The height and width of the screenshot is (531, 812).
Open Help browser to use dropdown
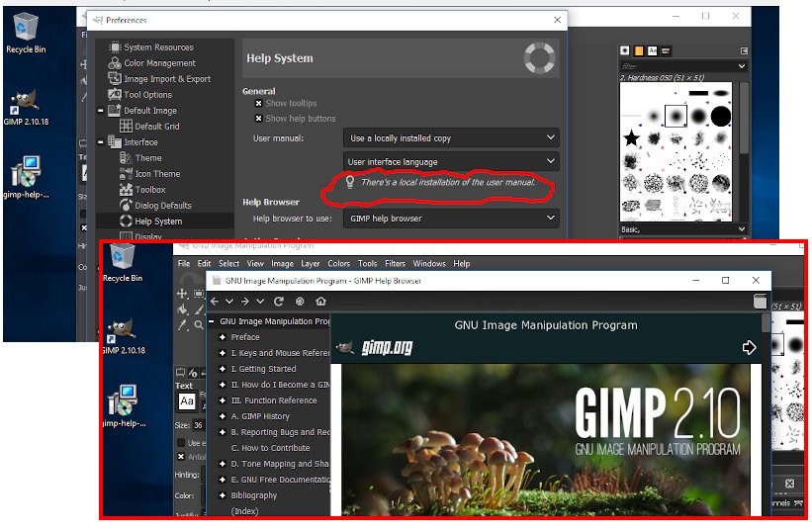(451, 219)
